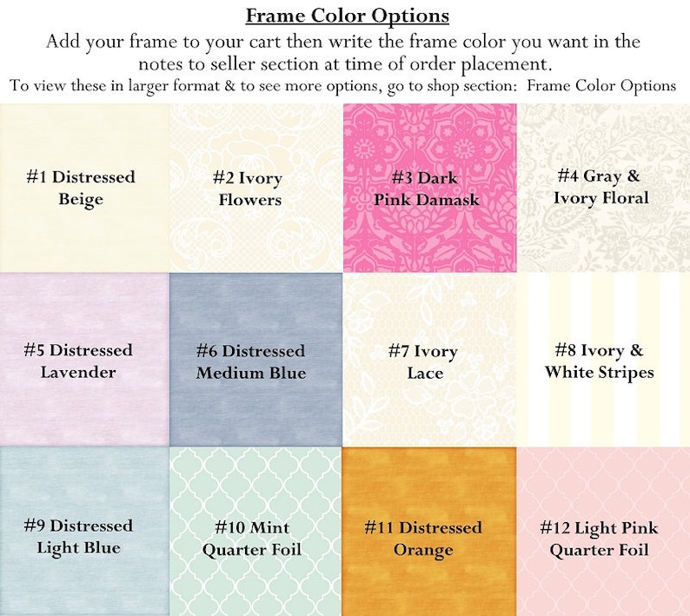Pick the #9 Distressed Light Blue swatch

[84, 531]
